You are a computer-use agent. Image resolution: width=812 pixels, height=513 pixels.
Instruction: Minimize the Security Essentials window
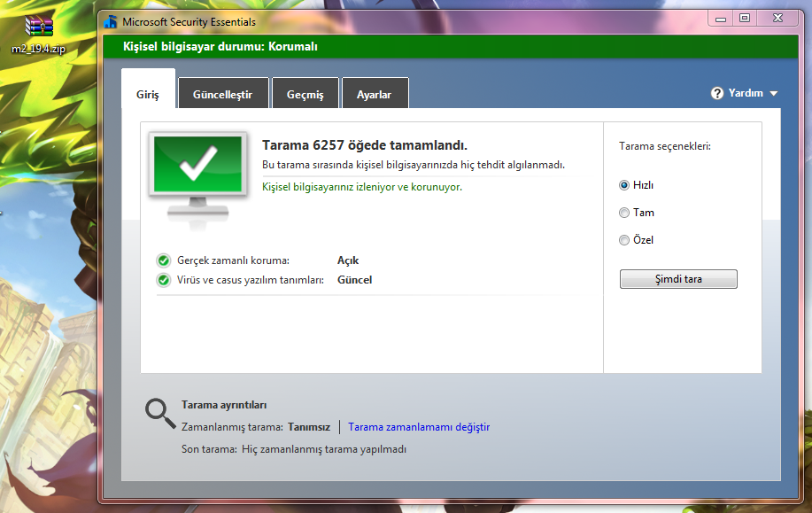coord(720,18)
